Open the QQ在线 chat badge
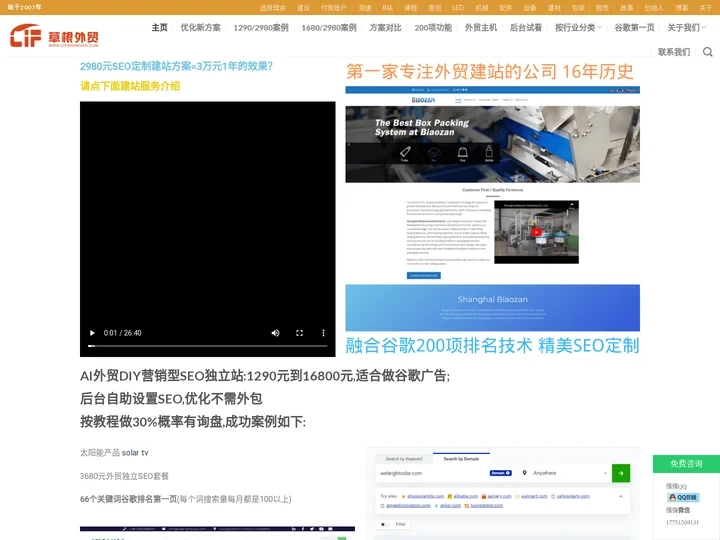The image size is (720, 540). tap(683, 497)
